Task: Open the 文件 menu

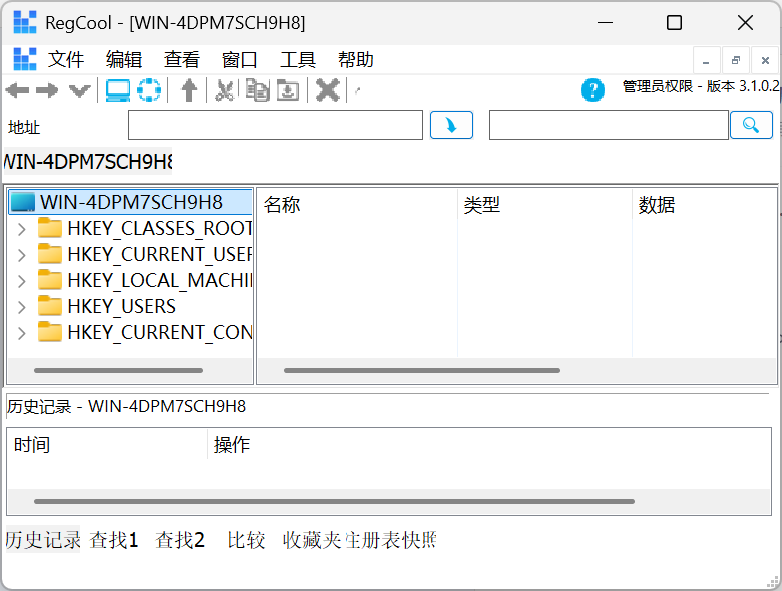Action: (x=66, y=59)
